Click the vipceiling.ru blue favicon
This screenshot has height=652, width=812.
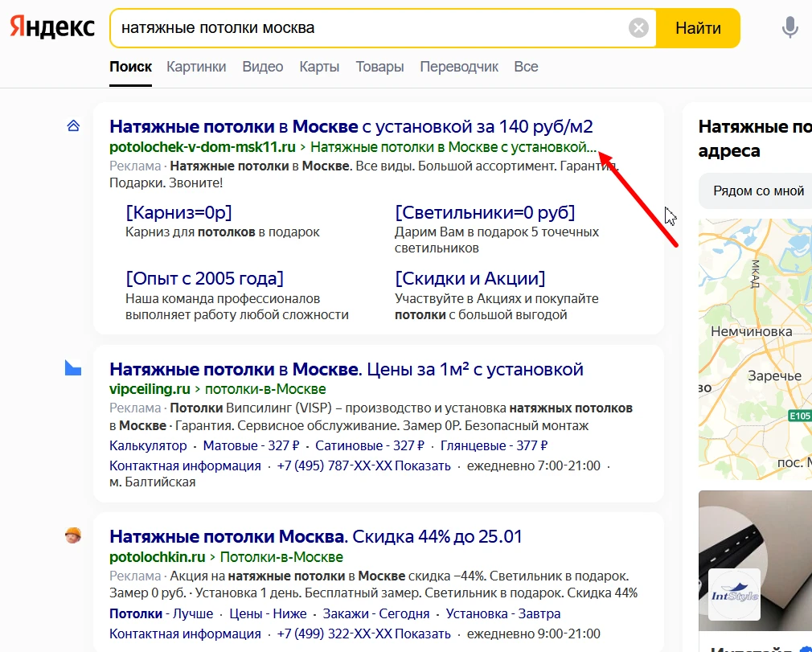[x=73, y=368]
